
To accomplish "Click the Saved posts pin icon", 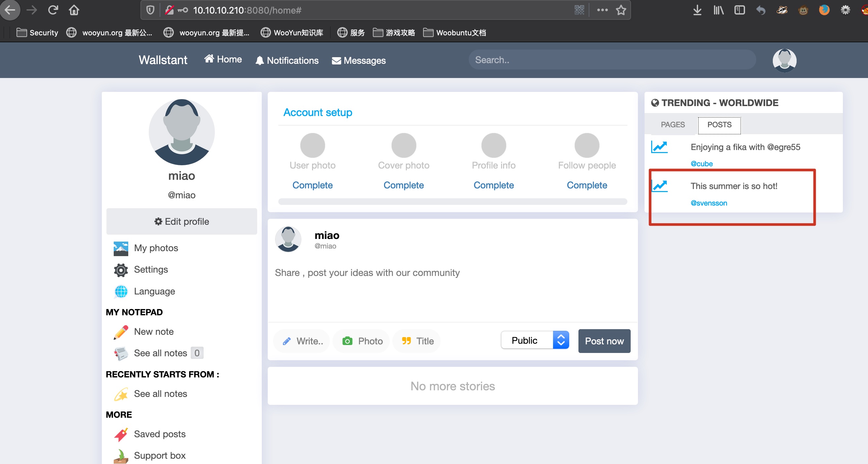I will coord(121,434).
